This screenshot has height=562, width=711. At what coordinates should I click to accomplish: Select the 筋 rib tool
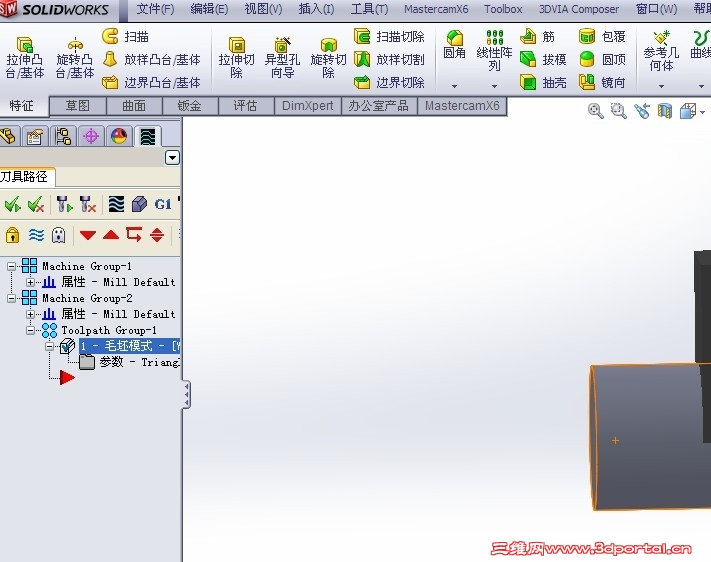(538, 36)
